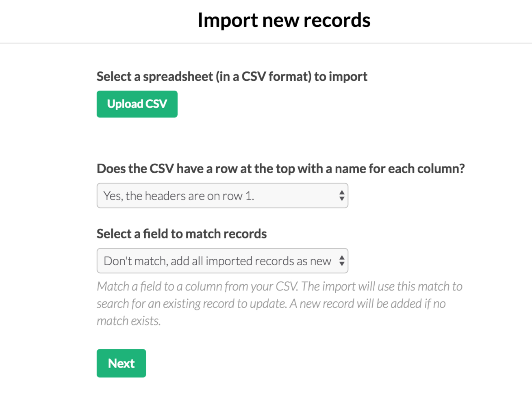Click the italic help text about matching a field

(x=279, y=287)
